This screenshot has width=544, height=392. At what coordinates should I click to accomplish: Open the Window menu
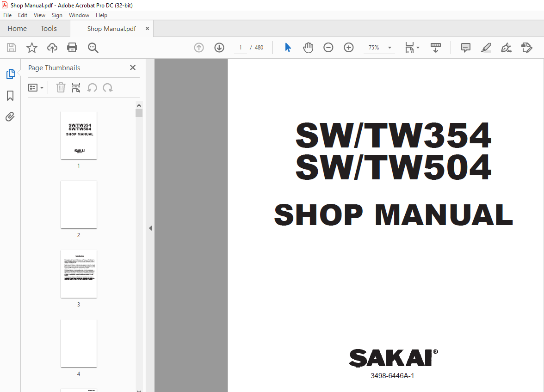pos(79,15)
